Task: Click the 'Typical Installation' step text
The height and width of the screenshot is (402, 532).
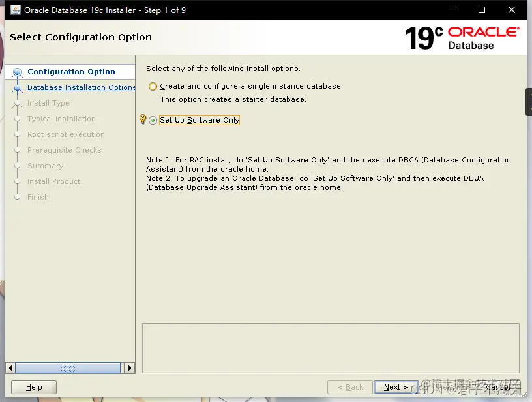Action: (x=61, y=119)
